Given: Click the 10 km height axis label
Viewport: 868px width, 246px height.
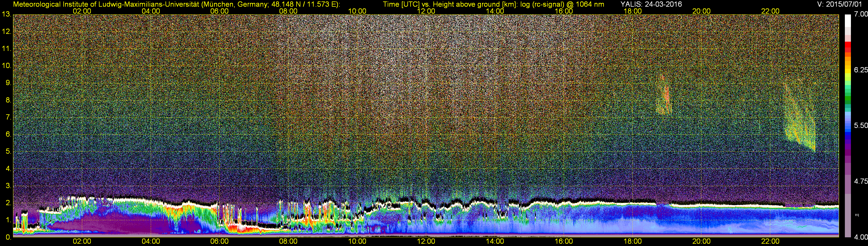Looking at the screenshot, I should point(6,66).
